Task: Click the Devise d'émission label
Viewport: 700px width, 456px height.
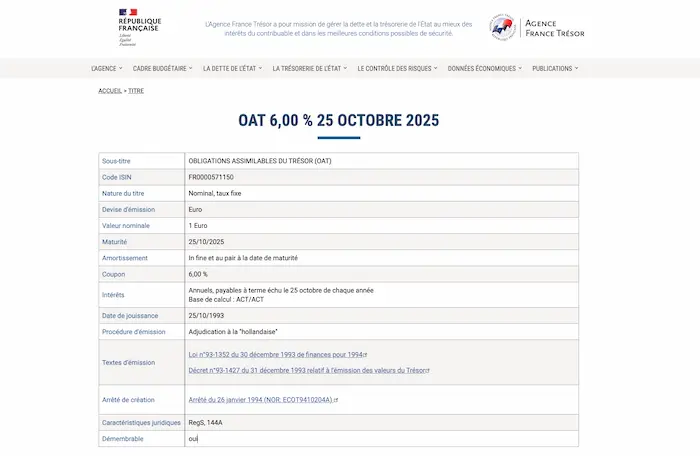Action: click(128, 209)
